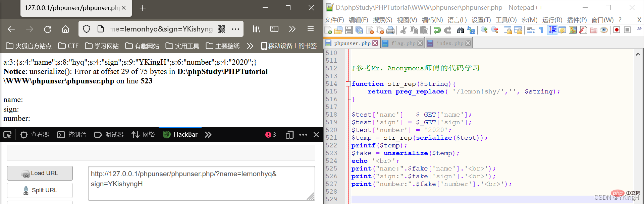This screenshot has height=204, width=644.
Task: Click the shield tracking protection icon
Action: tap(87, 29)
